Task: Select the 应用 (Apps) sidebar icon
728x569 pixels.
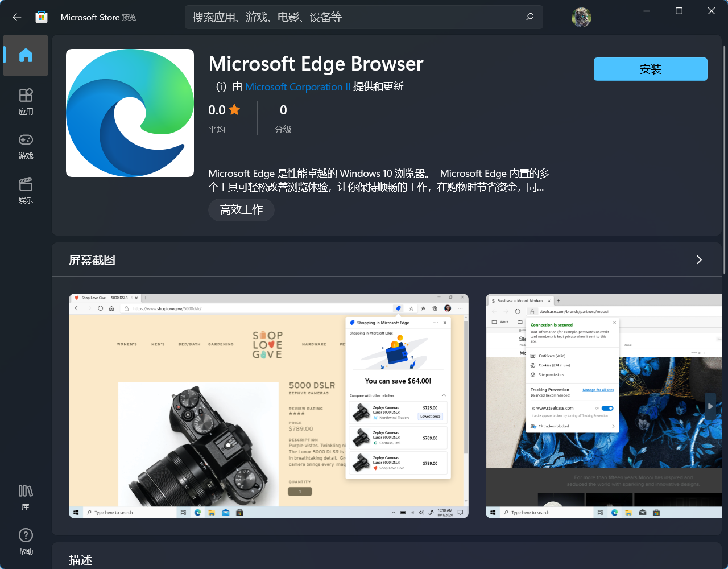Action: point(26,101)
